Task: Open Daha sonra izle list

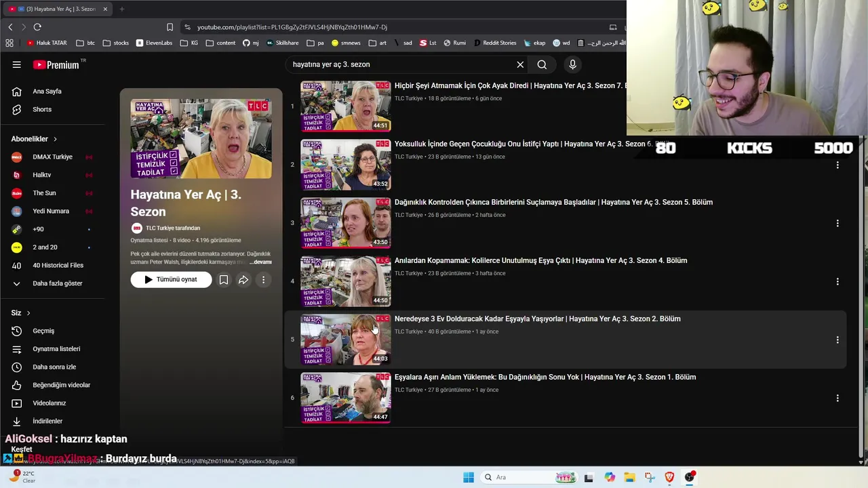Action: coord(54,367)
